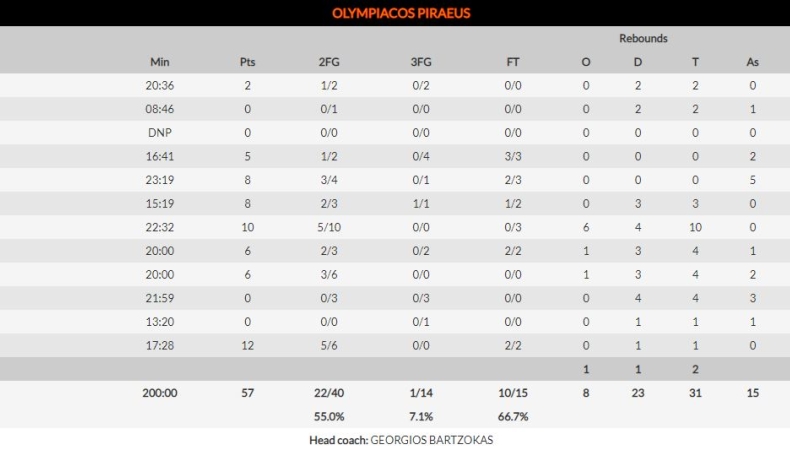
Task: Click the 55.0% two-point percentage
Action: coord(329,416)
